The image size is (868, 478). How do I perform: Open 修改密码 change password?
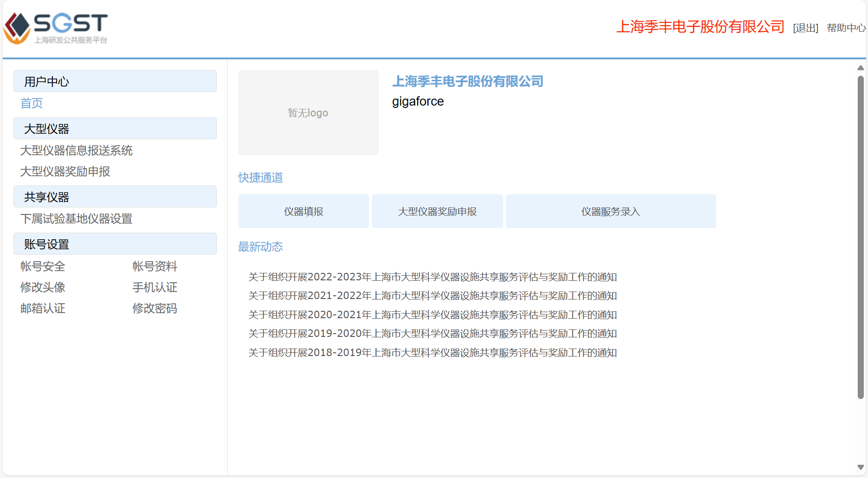click(155, 308)
